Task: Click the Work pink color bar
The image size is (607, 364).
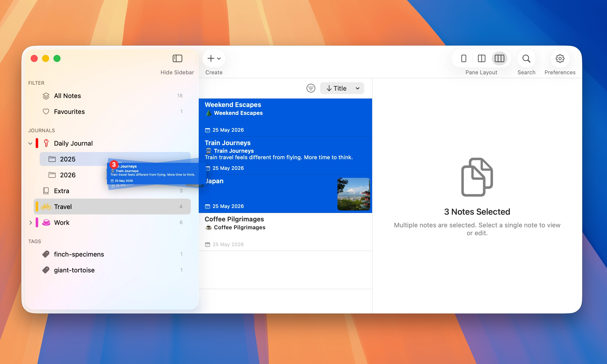Action: pyautogui.click(x=37, y=222)
